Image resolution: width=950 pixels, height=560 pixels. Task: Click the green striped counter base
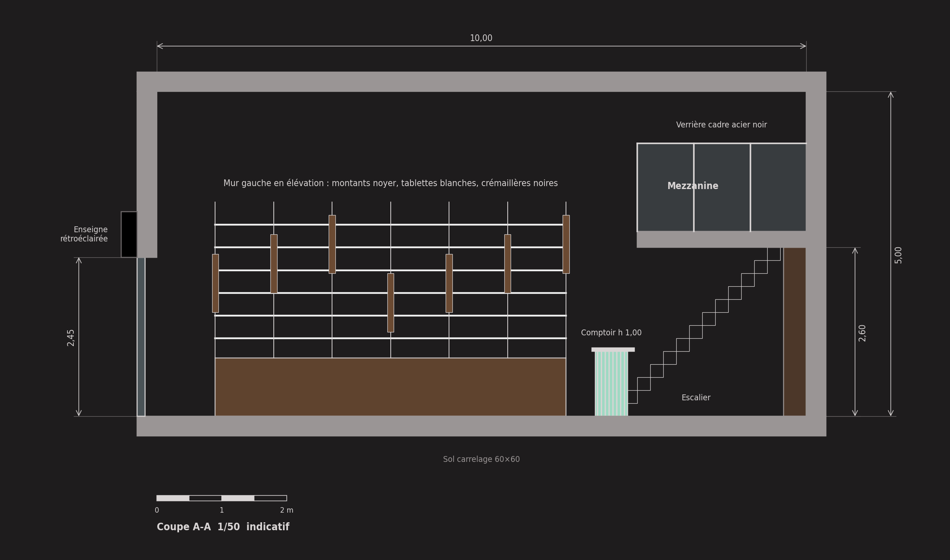point(611,384)
